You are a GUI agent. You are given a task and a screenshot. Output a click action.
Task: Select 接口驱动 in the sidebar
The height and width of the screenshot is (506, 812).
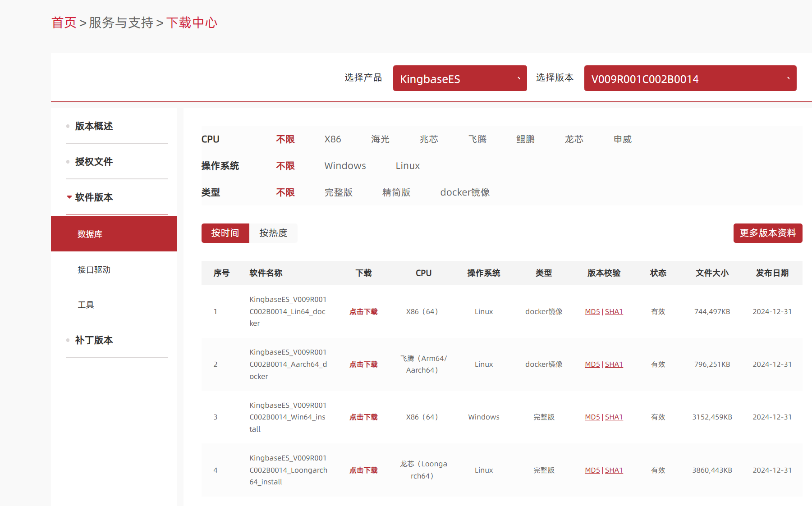coord(94,269)
